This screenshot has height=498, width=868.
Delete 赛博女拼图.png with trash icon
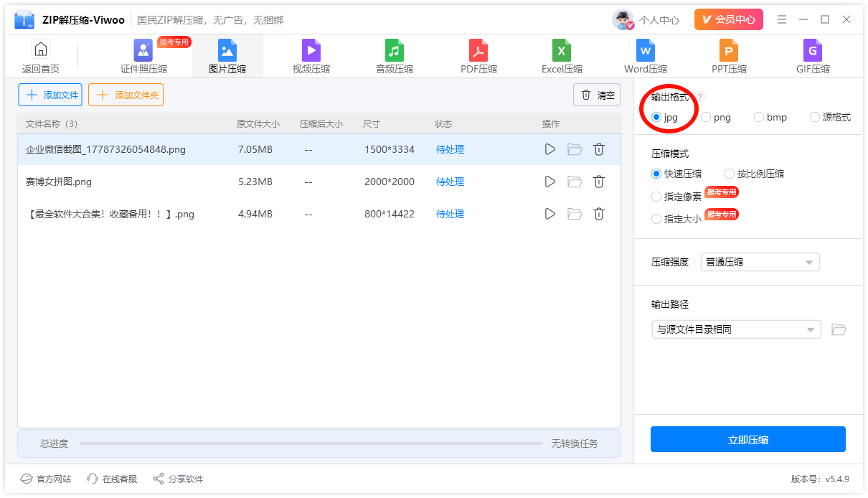coord(599,182)
